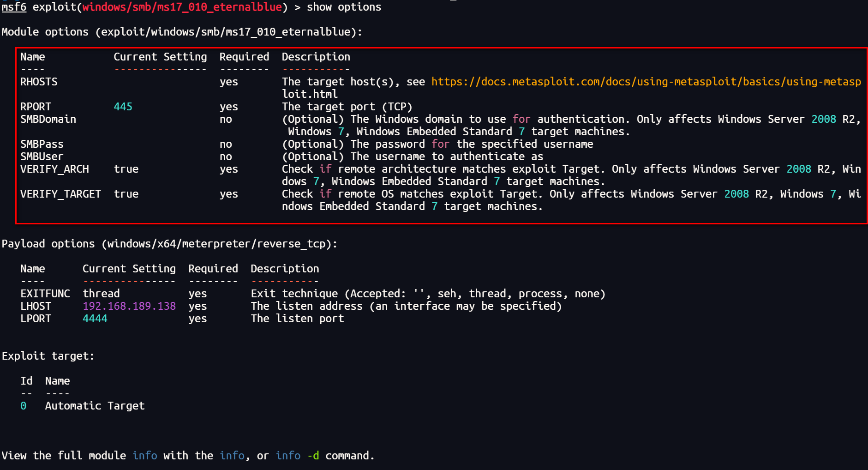Click the VERIFY_ARCH option name
The image size is (868, 470).
pyautogui.click(x=54, y=169)
